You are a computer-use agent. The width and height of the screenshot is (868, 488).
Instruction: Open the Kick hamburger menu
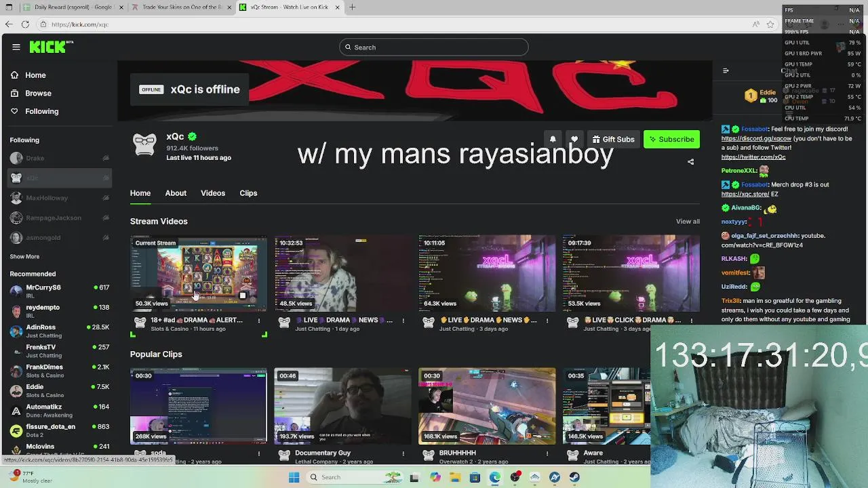click(16, 47)
